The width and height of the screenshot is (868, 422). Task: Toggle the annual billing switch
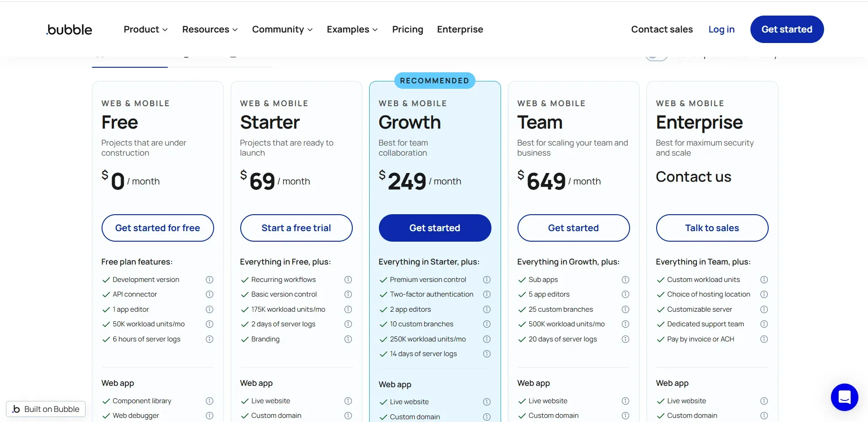pyautogui.click(x=656, y=54)
